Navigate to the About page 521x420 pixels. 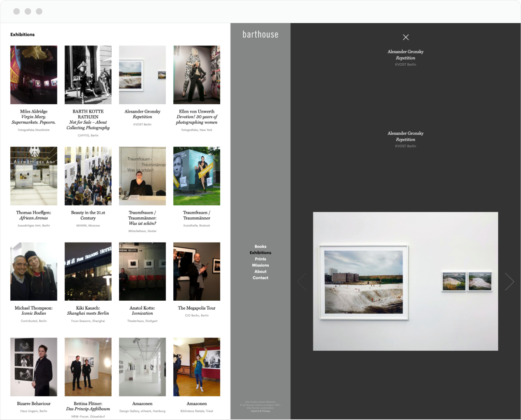click(260, 271)
